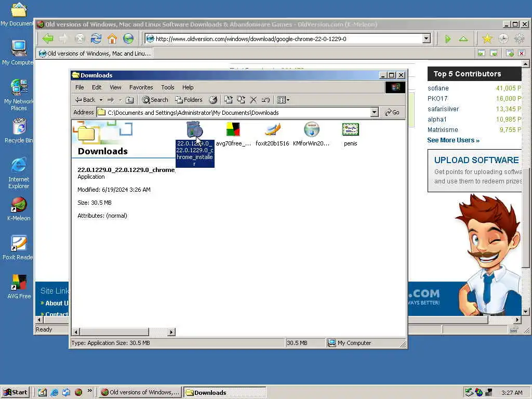Open K-Meleon desktop shortcut
The width and height of the screenshot is (532, 399).
19,209
